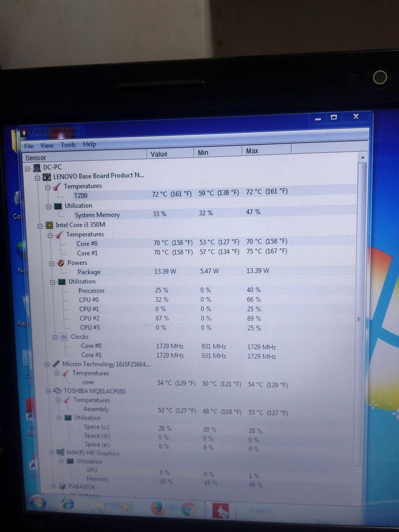The image size is (399, 532).
Task: Click the PABAS024 battery icon
Action: pos(63,486)
